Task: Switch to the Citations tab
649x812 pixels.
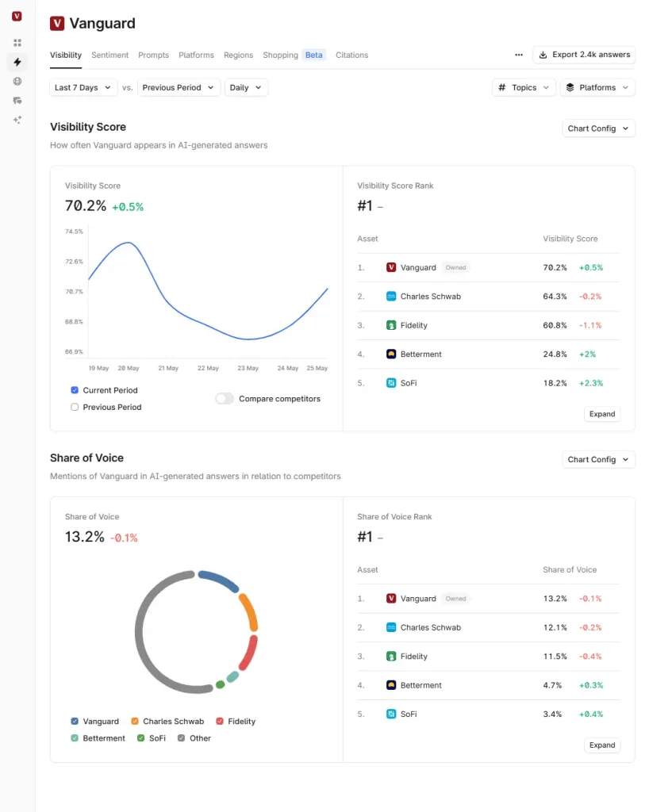Action: coord(351,55)
